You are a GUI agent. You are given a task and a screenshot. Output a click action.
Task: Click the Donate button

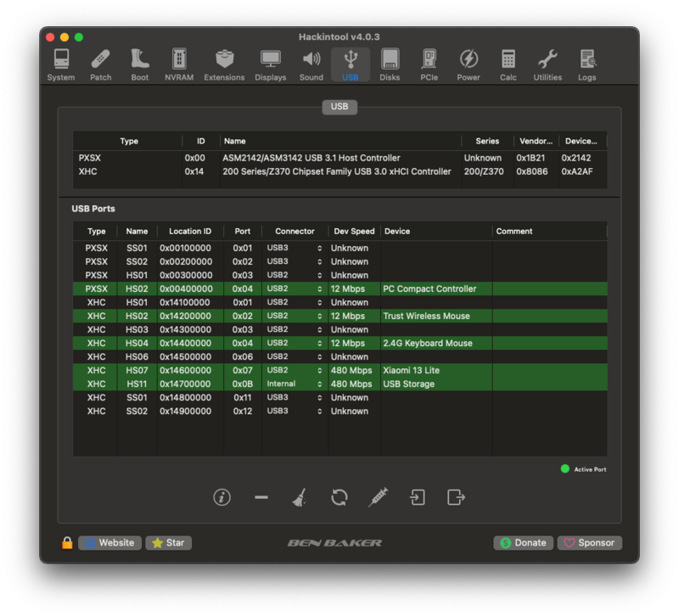pos(523,543)
